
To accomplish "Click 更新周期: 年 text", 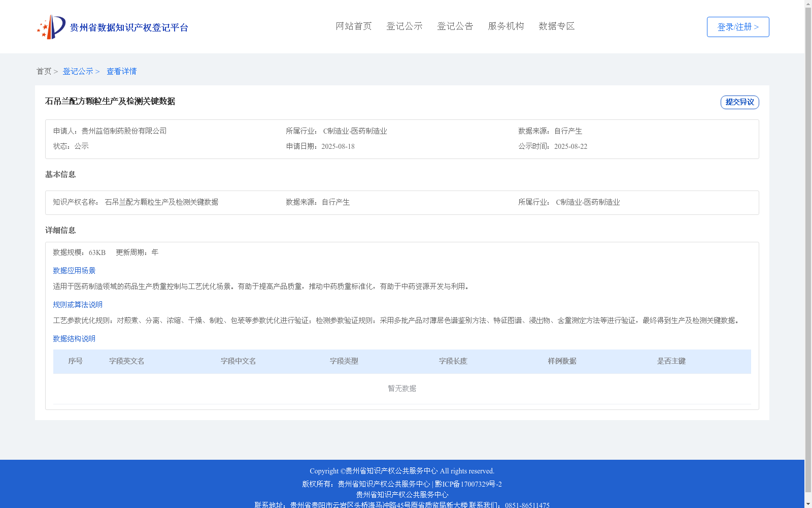I will click(137, 252).
